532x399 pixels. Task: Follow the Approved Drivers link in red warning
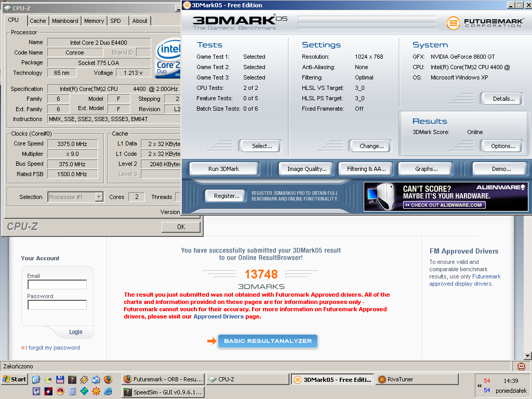[x=219, y=316]
